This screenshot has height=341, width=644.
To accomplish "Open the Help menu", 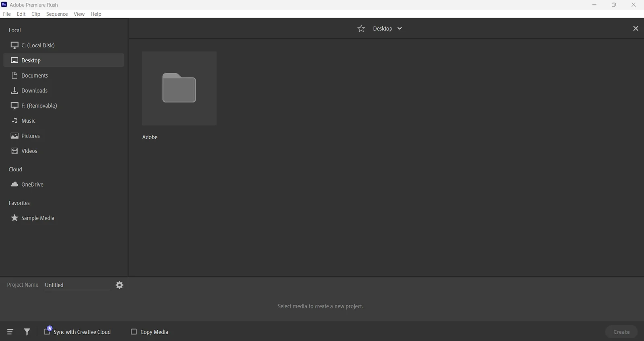I will (96, 14).
